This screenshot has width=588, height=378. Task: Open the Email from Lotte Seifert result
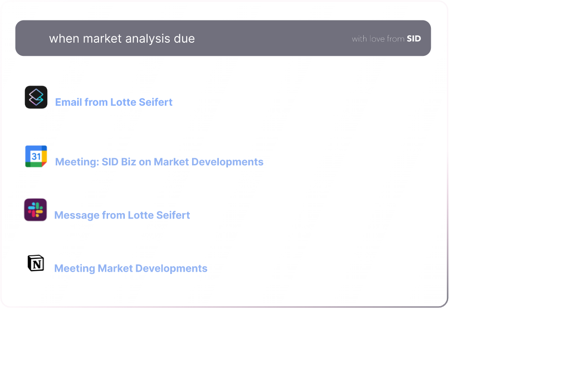[x=114, y=102]
